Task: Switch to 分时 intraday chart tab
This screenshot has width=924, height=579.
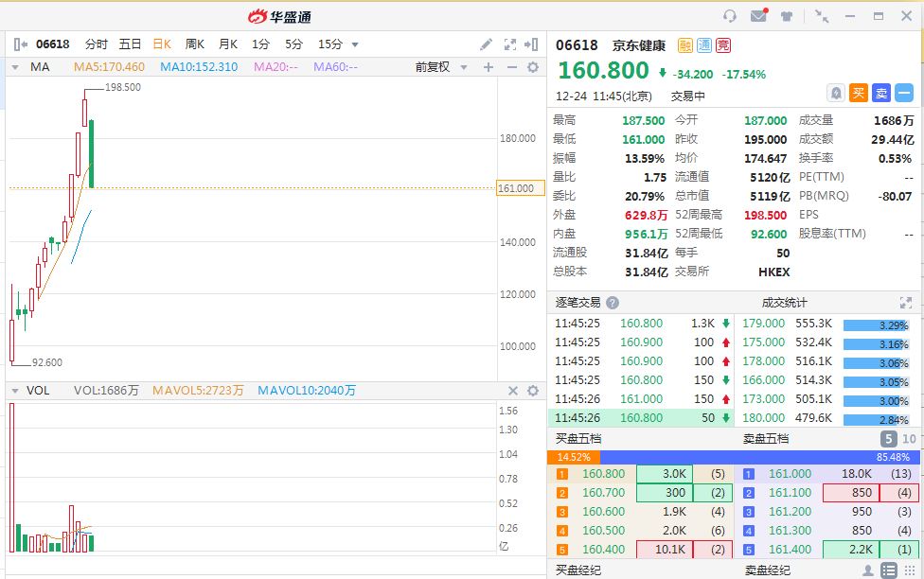Action: pyautogui.click(x=97, y=44)
